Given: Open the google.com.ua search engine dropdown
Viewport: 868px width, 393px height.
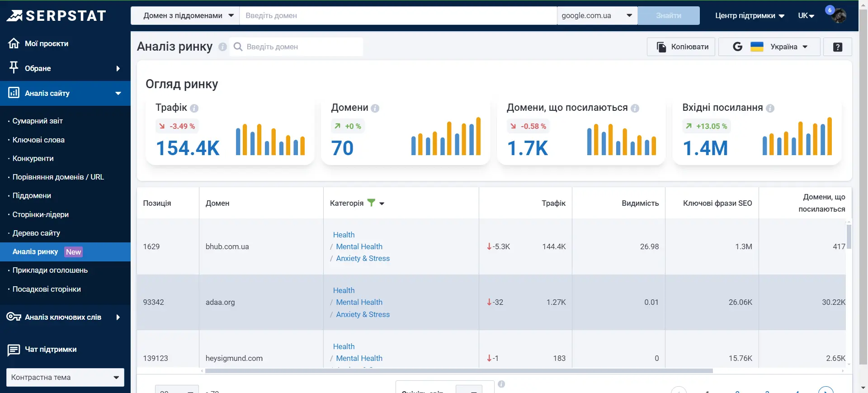Looking at the screenshot, I should click(597, 15).
